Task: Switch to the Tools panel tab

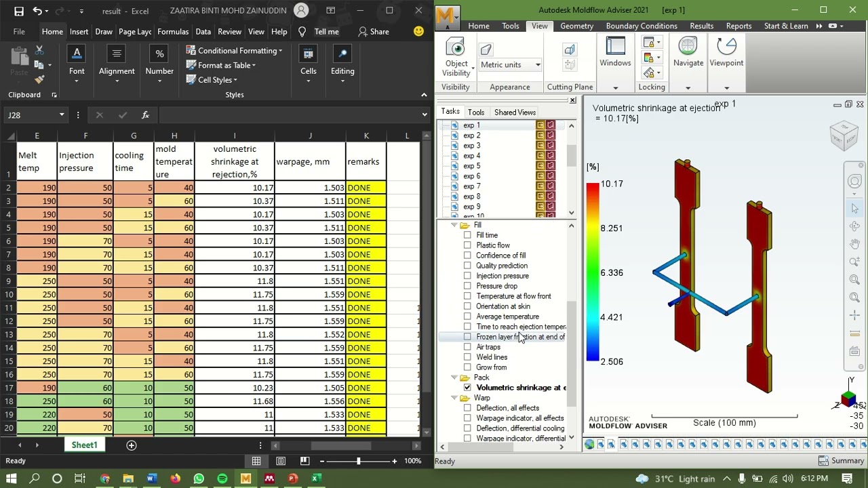Action: pos(476,113)
